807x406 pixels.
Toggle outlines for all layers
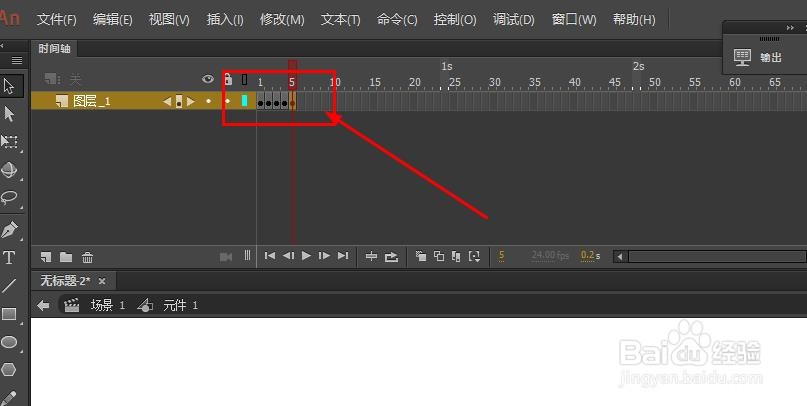pyautogui.click(x=244, y=79)
